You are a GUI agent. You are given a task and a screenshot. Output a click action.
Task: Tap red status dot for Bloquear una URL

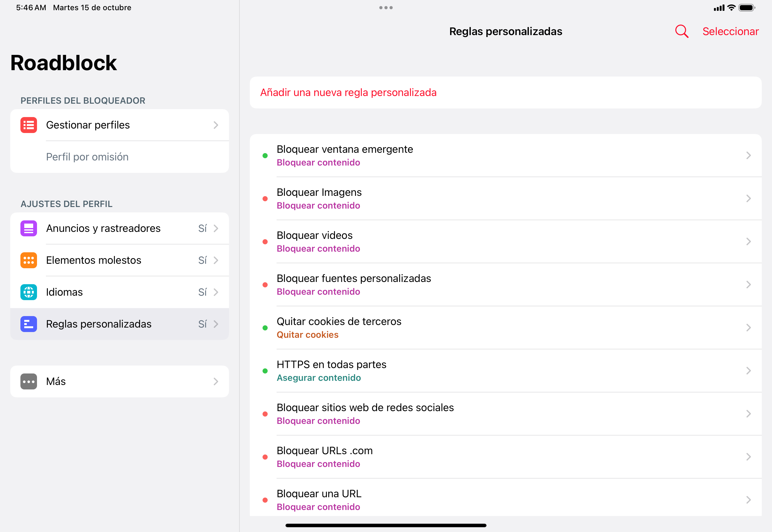point(265,500)
